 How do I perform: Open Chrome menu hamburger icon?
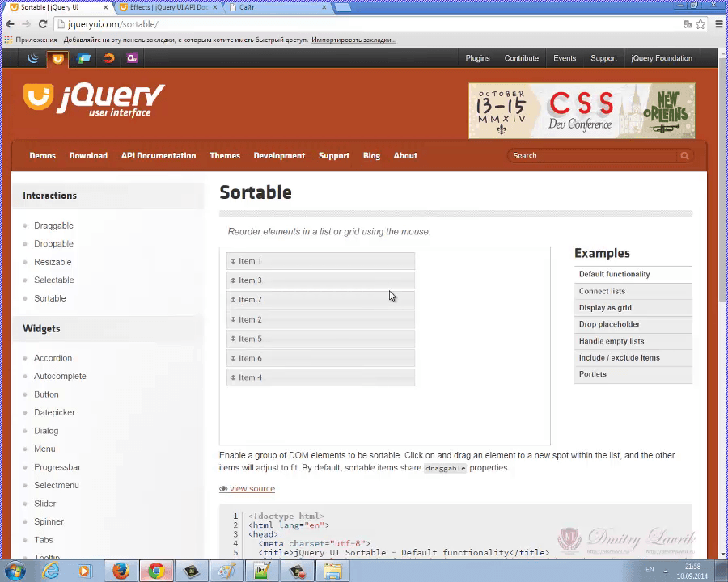point(719,24)
